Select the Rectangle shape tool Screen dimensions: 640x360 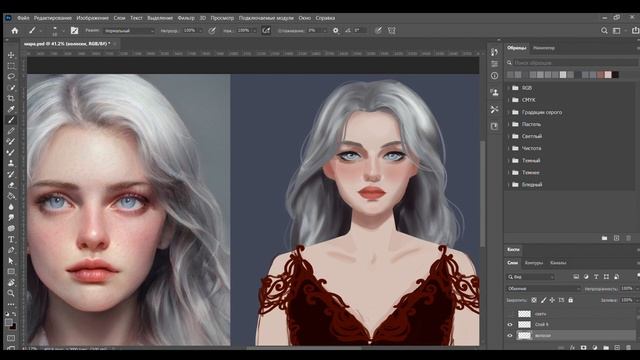[11, 271]
